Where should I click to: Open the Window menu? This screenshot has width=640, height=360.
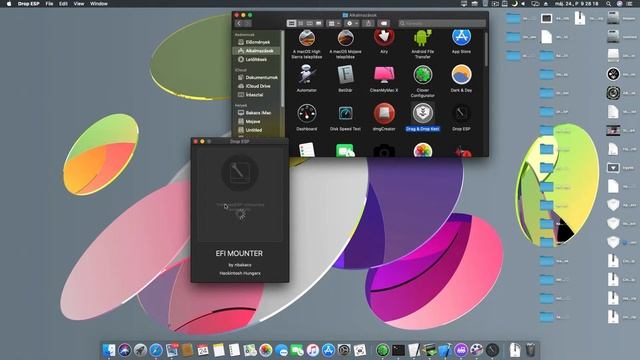pyautogui.click(x=99, y=4)
